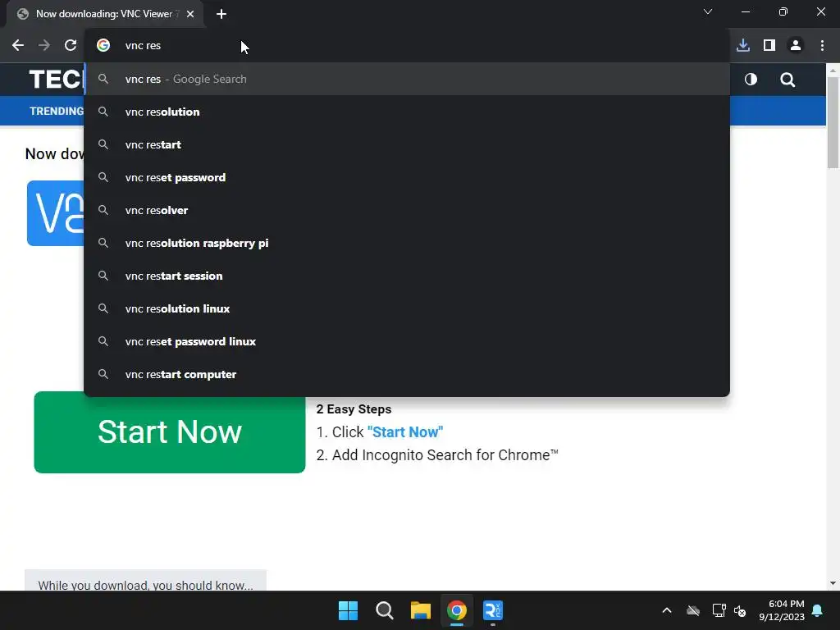The width and height of the screenshot is (840, 630).
Task: Select 'vnc restart session' suggestion
Action: coord(407,276)
